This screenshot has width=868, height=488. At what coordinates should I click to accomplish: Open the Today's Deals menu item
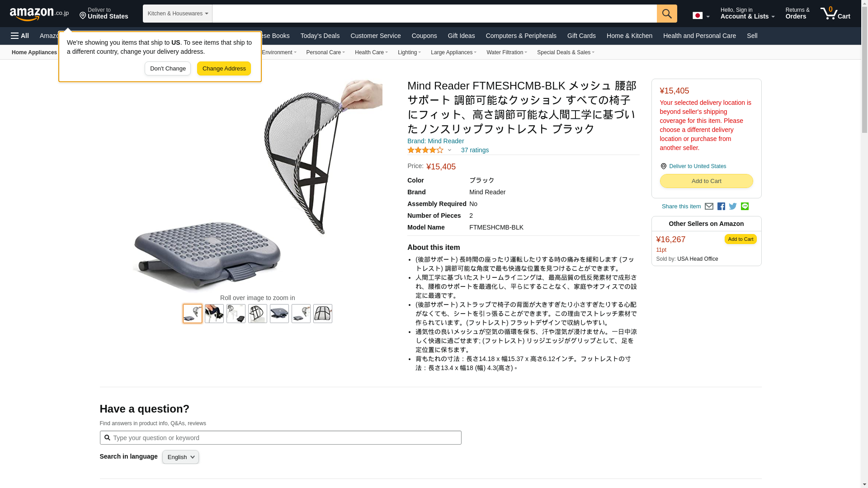click(x=320, y=36)
